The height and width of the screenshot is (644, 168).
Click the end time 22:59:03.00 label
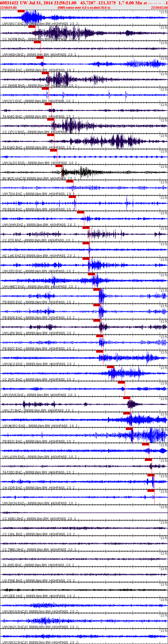pos(159,8)
